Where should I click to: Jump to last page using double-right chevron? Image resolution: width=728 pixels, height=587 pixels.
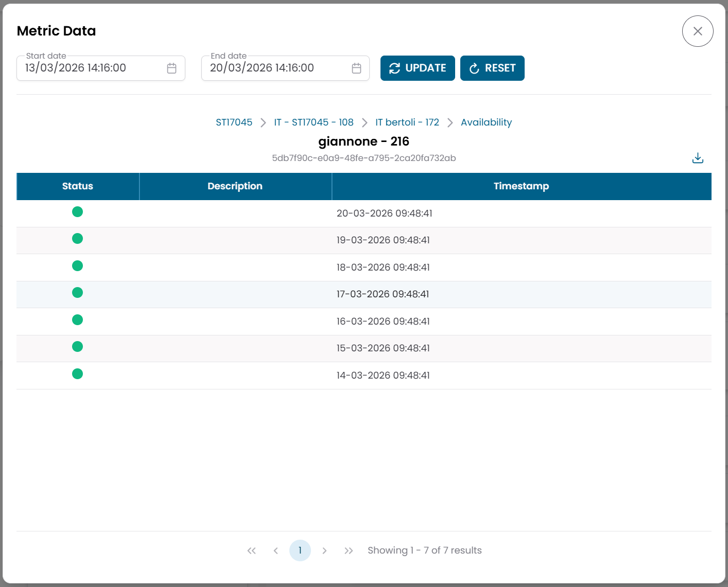(x=349, y=550)
